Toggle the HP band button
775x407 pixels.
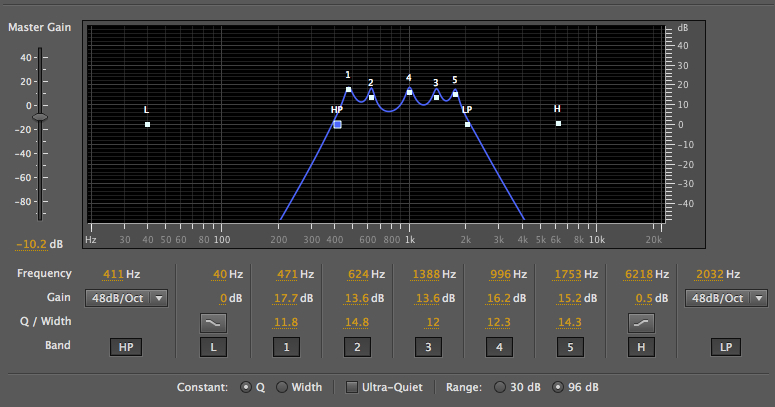click(127, 347)
